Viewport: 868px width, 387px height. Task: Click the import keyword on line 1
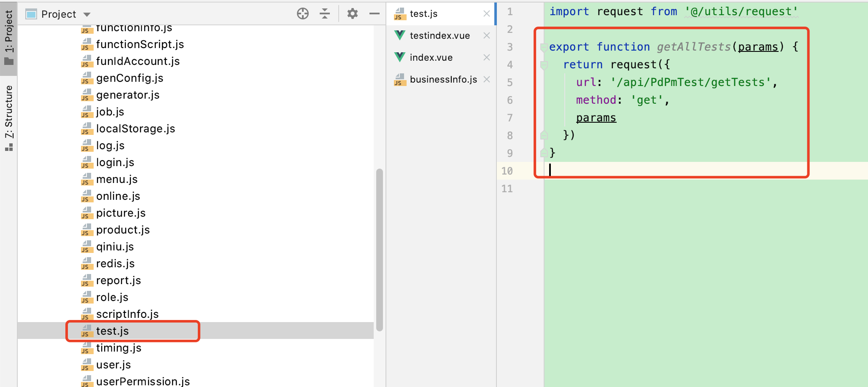click(x=569, y=12)
